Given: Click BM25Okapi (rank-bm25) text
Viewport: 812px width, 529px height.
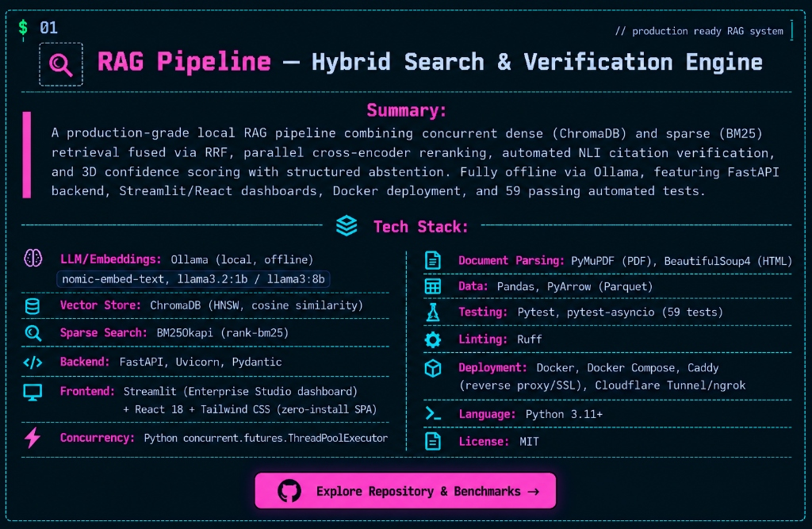Looking at the screenshot, I should (223, 333).
